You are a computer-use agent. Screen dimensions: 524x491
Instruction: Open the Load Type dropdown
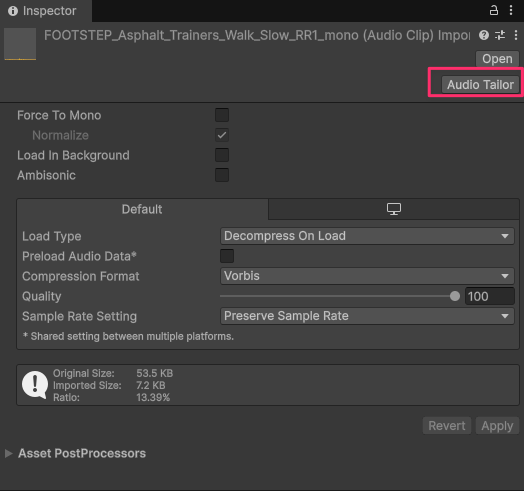pyautogui.click(x=367, y=236)
